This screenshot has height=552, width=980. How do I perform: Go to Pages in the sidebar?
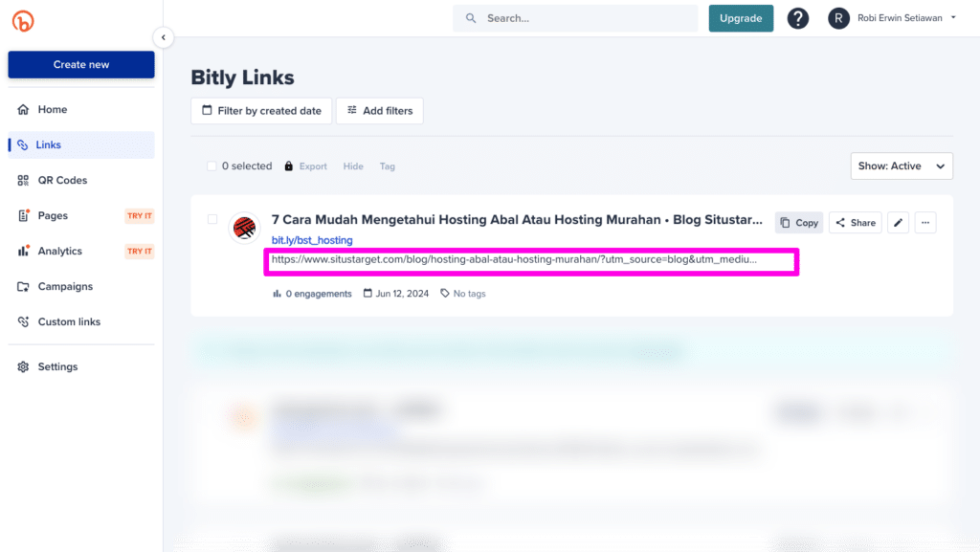pos(81,215)
